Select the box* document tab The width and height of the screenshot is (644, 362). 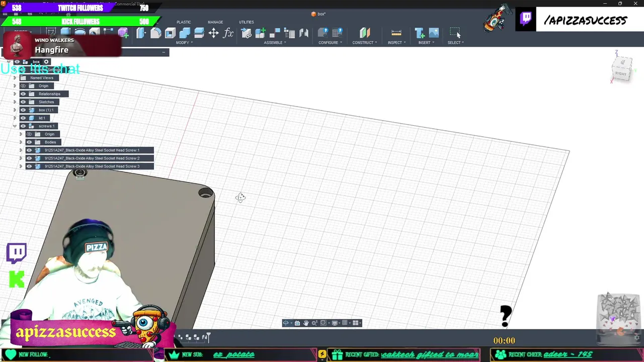pos(318,14)
